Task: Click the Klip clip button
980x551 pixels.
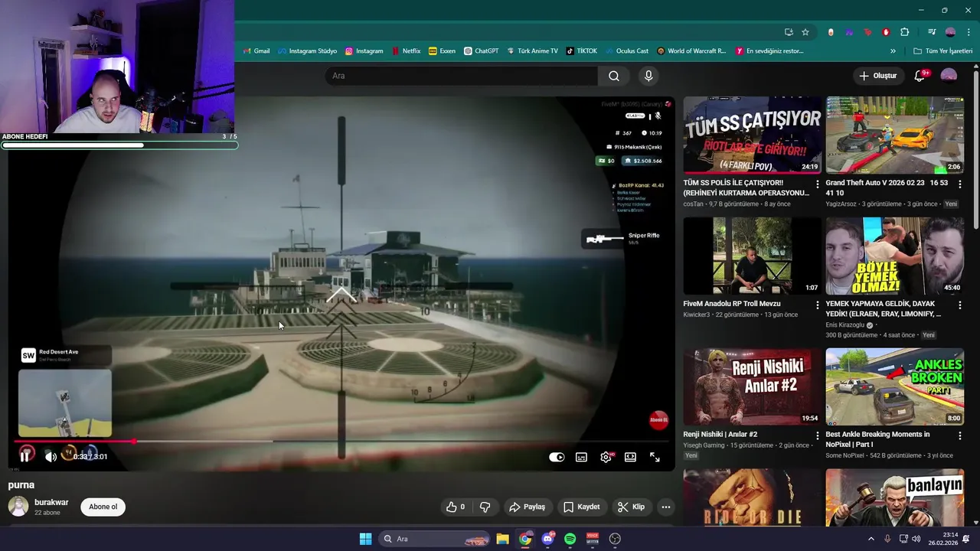Action: click(x=632, y=507)
